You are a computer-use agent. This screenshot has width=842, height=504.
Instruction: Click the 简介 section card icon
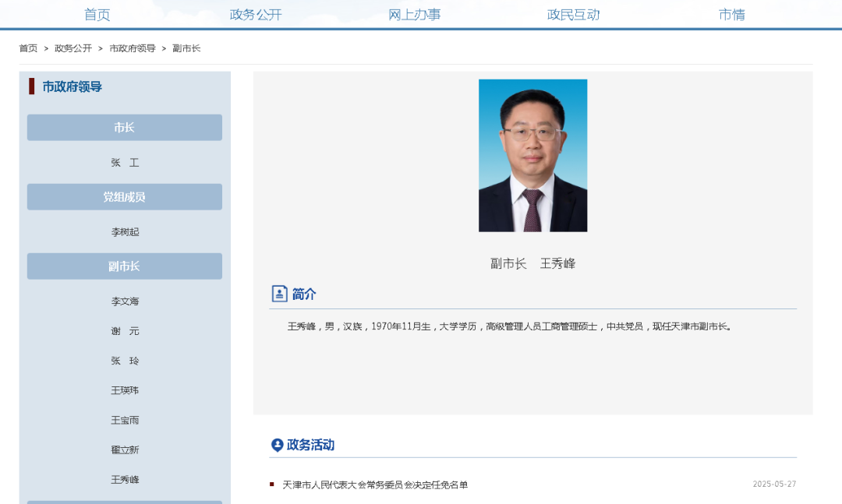(278, 294)
